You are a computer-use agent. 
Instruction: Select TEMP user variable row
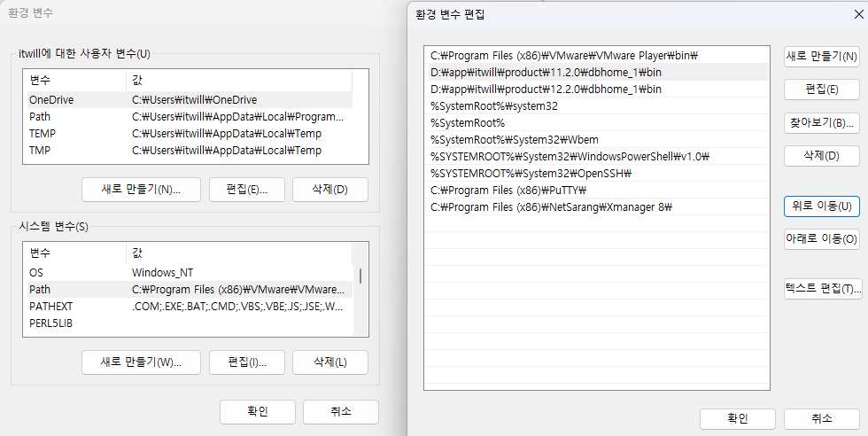(x=190, y=134)
